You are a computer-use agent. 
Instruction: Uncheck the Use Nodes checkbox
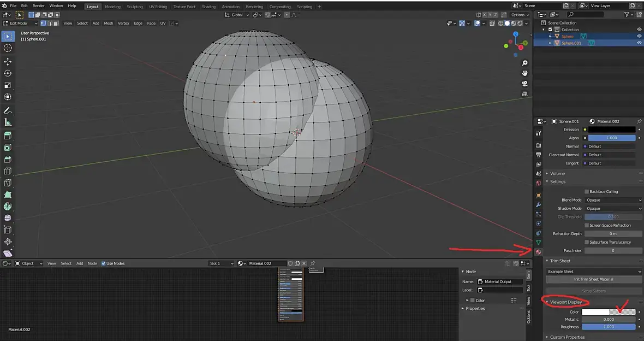point(104,263)
